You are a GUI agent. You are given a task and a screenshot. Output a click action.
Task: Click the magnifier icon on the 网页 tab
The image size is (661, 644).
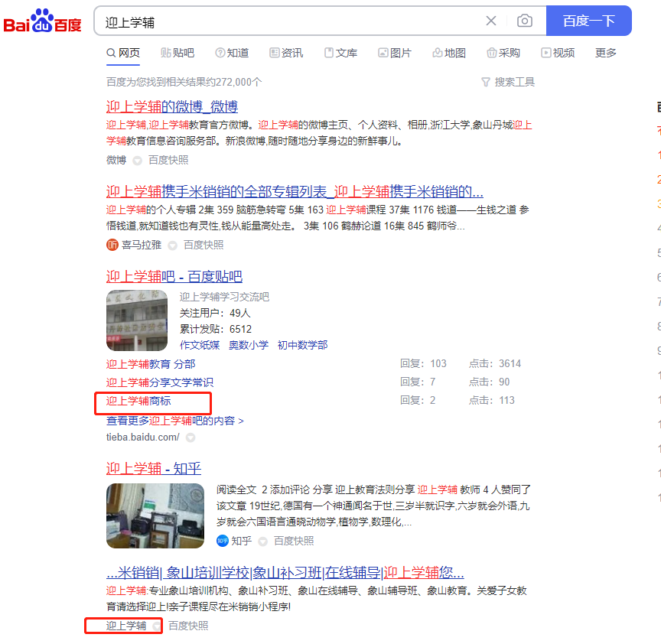109,52
